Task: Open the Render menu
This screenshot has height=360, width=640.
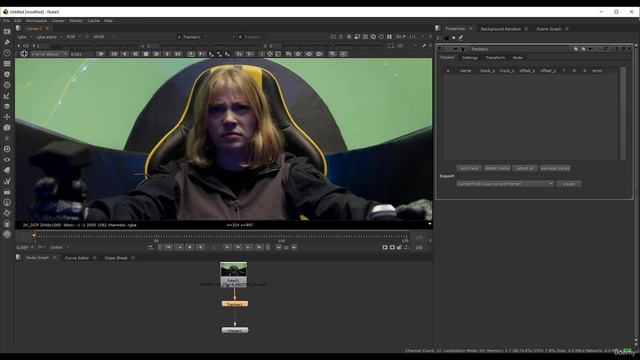Action: (x=76, y=20)
